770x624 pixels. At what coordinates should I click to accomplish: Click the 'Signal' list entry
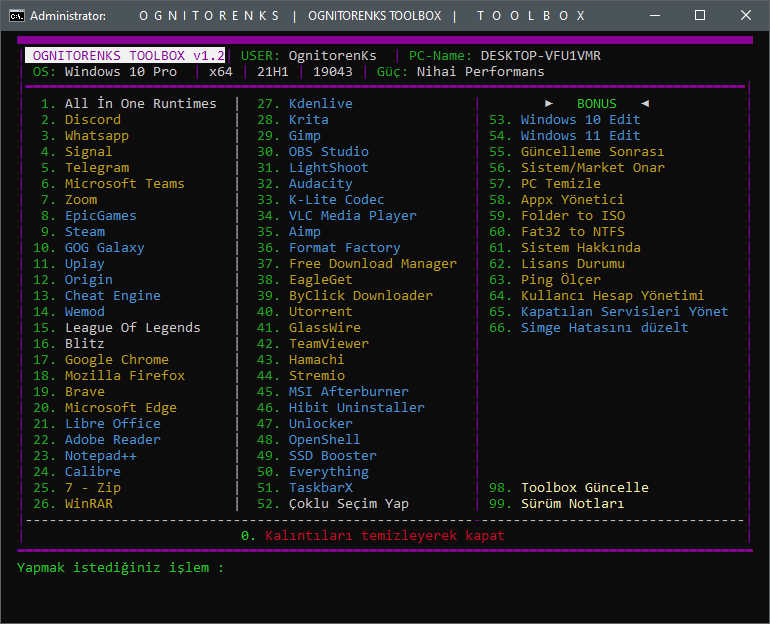(88, 152)
